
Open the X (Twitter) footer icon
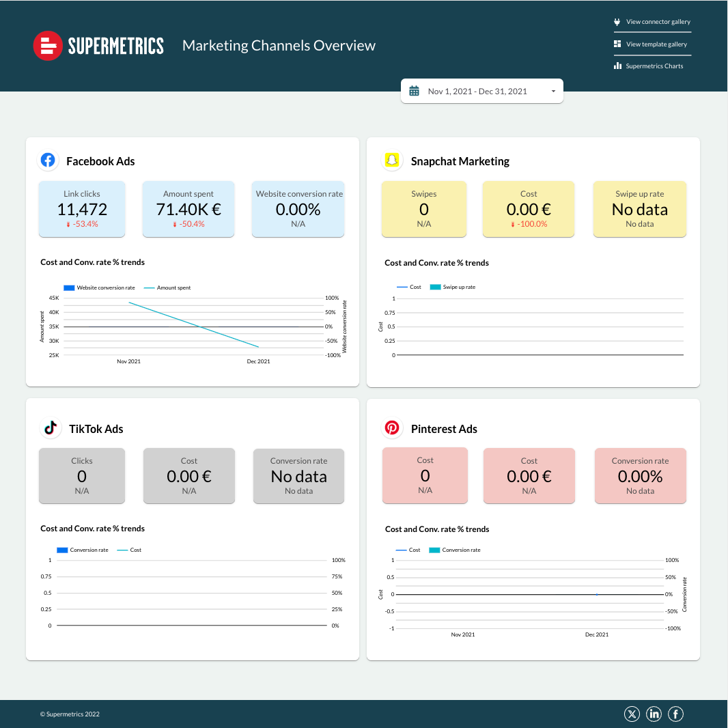point(632,714)
